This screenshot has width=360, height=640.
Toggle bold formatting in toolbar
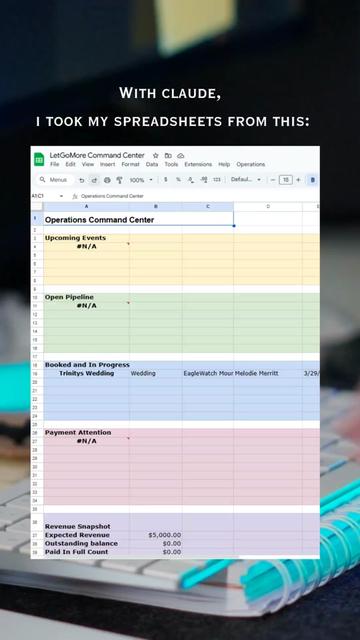pyautogui.click(x=313, y=180)
